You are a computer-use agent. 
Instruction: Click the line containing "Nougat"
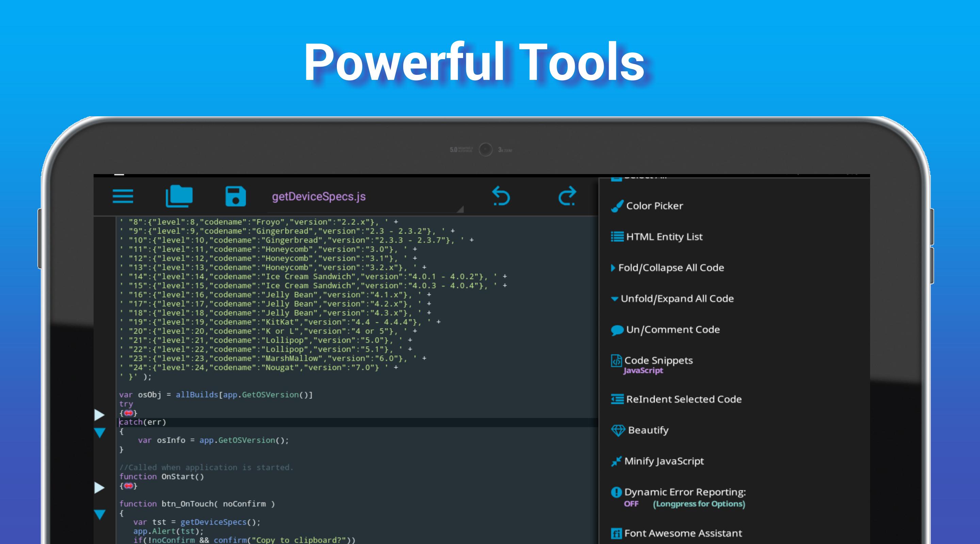coord(259,368)
